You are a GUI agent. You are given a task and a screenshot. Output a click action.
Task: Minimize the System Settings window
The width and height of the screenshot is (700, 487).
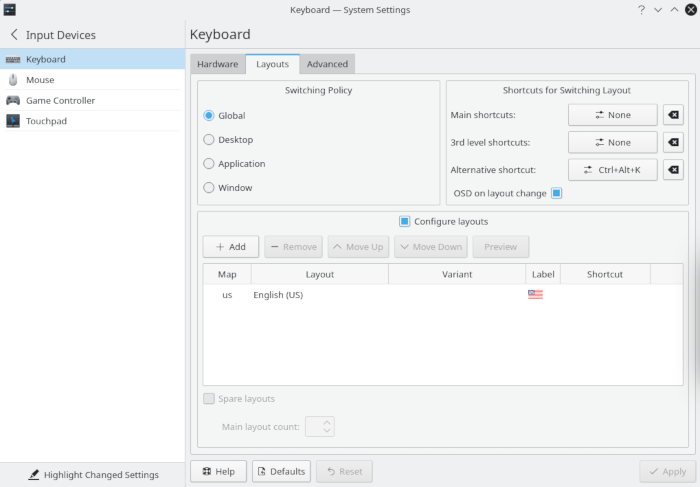point(658,10)
